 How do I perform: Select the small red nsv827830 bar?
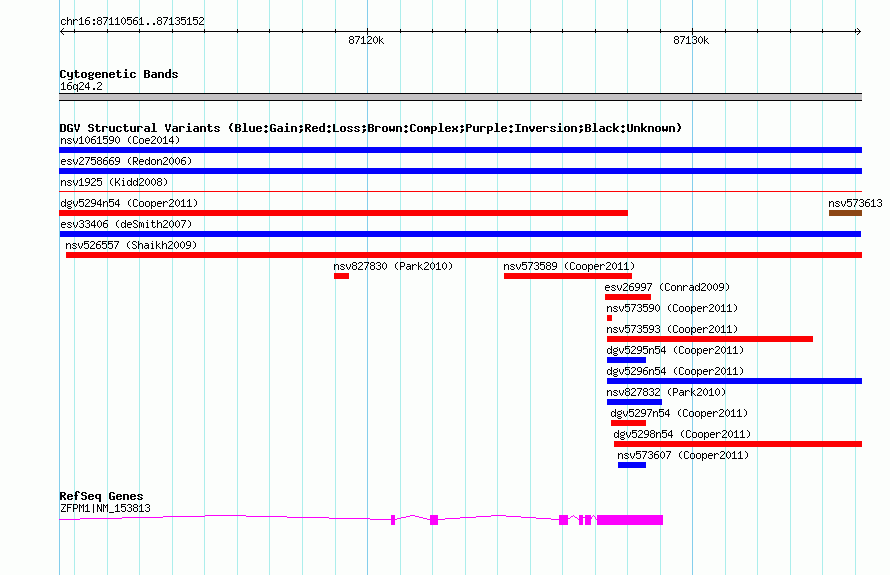[341, 276]
